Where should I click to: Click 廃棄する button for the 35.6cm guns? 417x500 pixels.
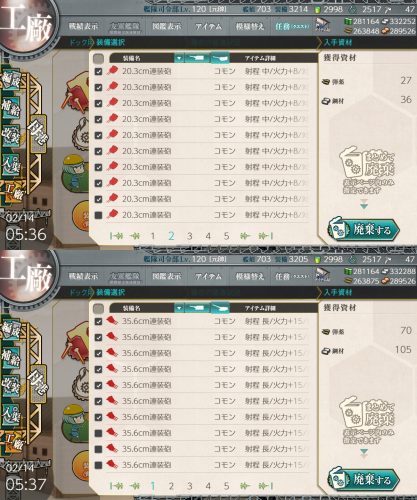pyautogui.click(x=364, y=479)
